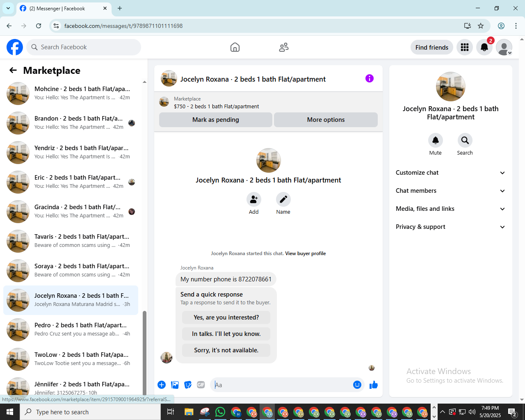Focus the Search Facebook field

click(84, 47)
